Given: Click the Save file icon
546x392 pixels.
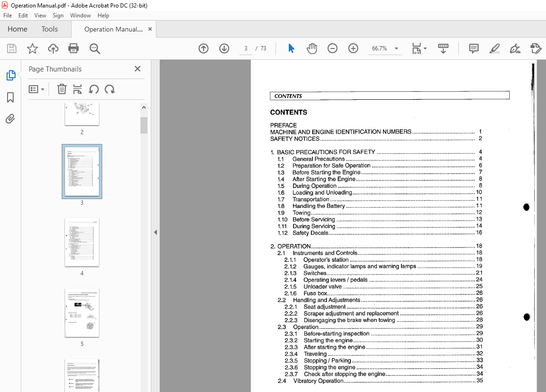Looking at the screenshot, I should (x=12, y=48).
